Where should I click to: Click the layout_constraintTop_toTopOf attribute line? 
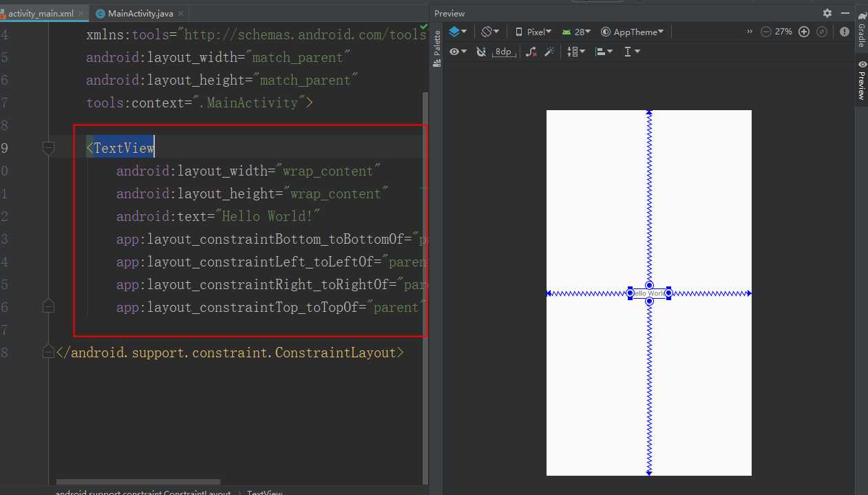[x=271, y=307]
